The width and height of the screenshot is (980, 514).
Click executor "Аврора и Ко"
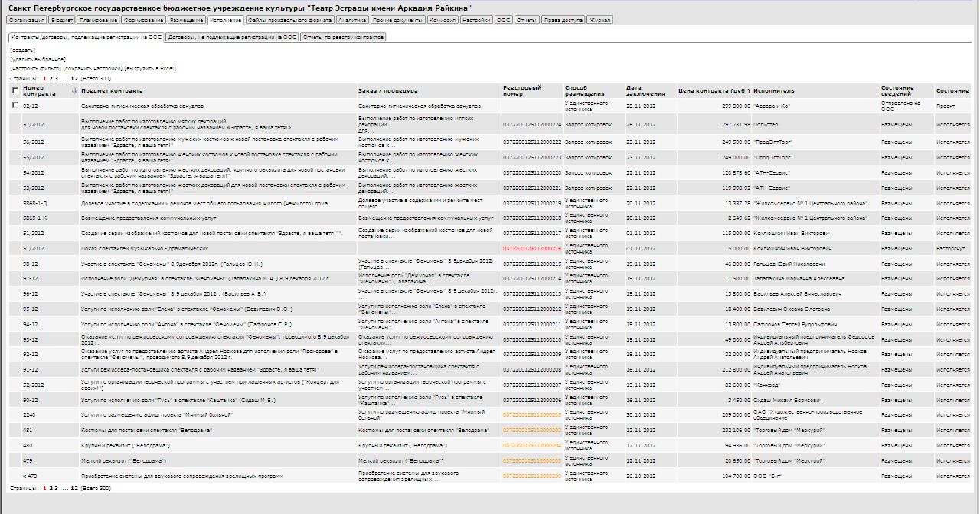(x=771, y=106)
